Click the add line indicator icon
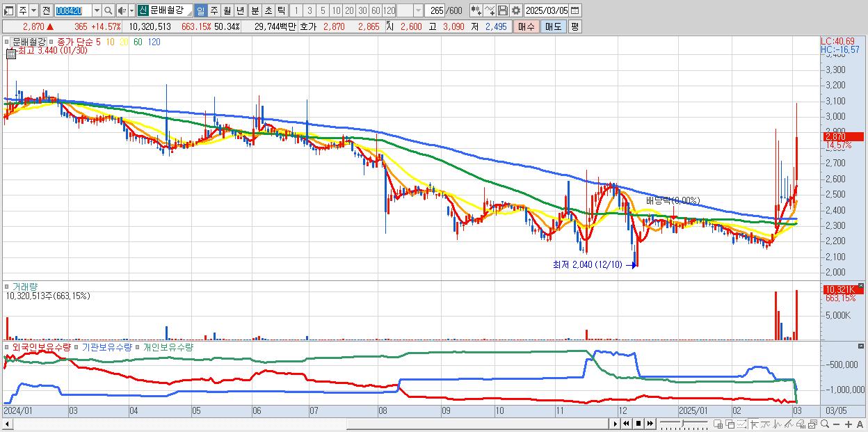The height and width of the screenshot is (432, 868). [x=490, y=11]
